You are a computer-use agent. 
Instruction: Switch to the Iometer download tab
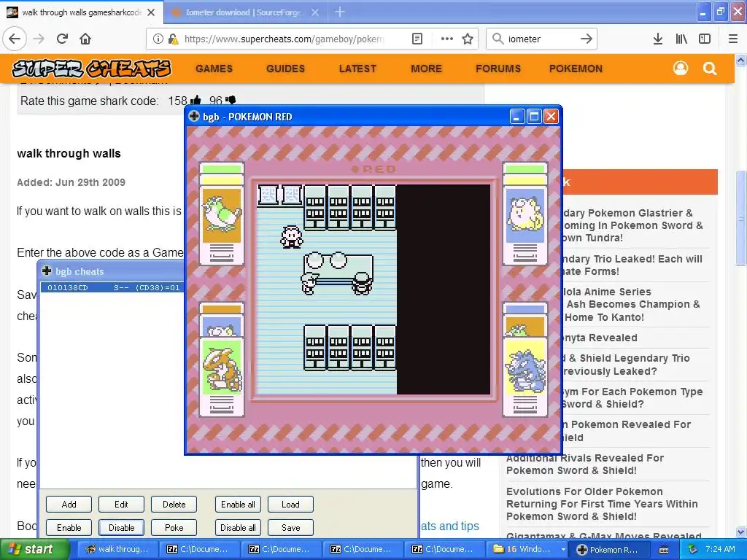[x=244, y=12]
